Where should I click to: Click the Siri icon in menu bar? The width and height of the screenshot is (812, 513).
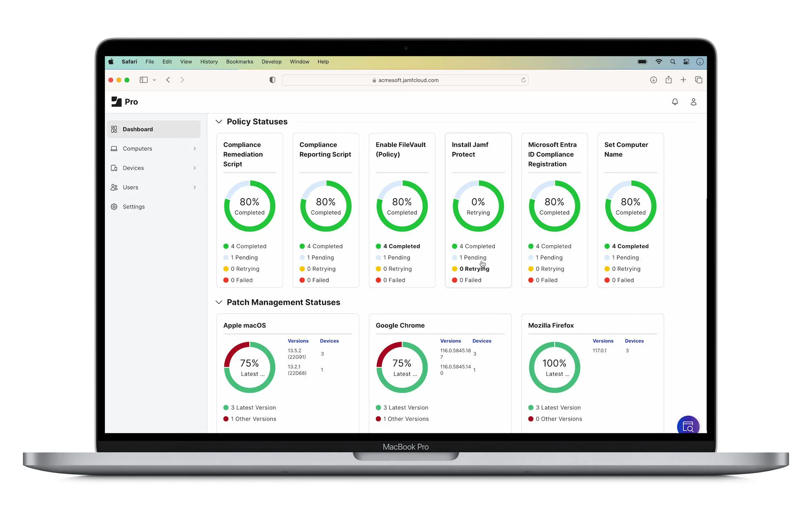click(700, 62)
